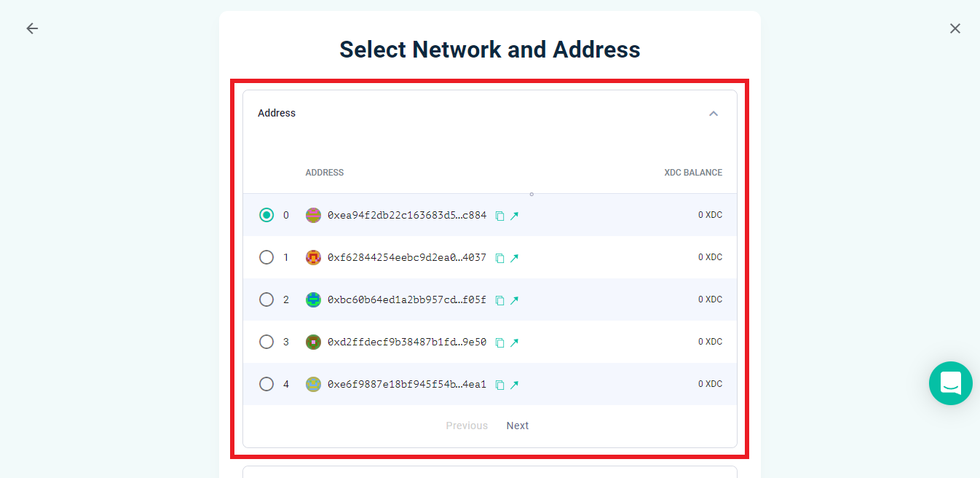Screen dimensions: 980x478
Task: Close the Select Network dialog
Action: (x=955, y=28)
